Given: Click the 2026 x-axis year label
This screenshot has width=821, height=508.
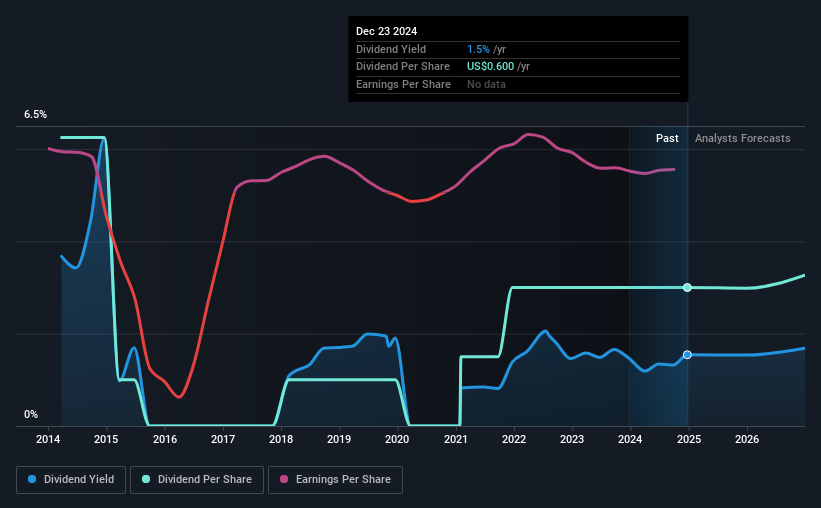Looking at the screenshot, I should pos(747,439).
